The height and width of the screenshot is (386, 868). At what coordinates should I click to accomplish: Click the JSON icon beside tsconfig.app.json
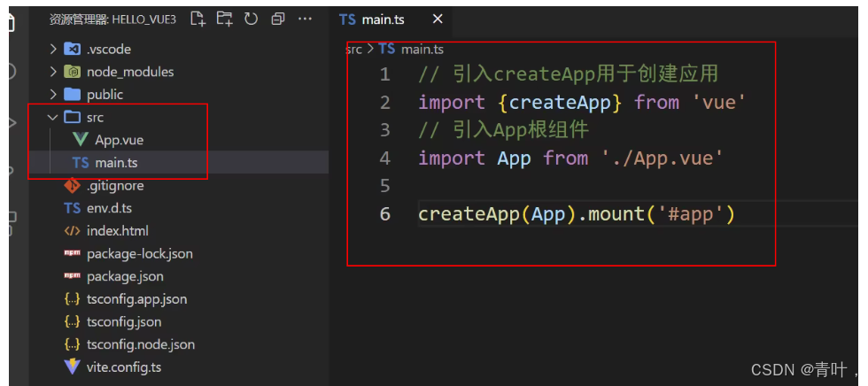pyautogui.click(x=73, y=299)
